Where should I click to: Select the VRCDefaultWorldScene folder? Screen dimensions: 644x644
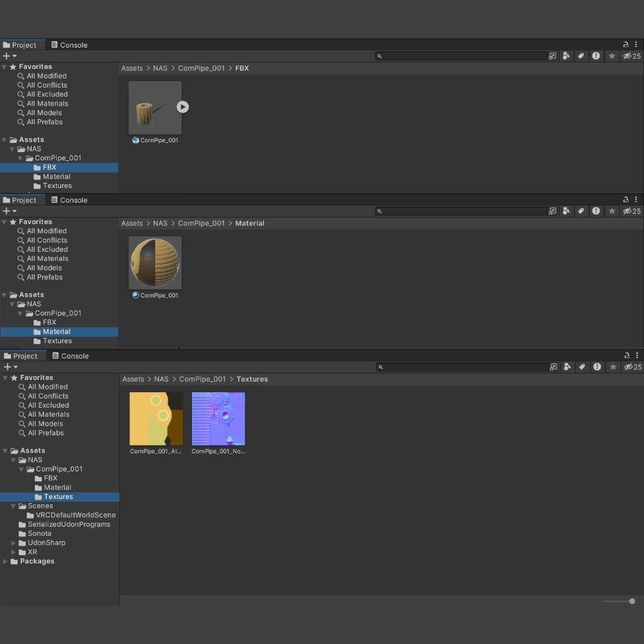[x=75, y=515]
